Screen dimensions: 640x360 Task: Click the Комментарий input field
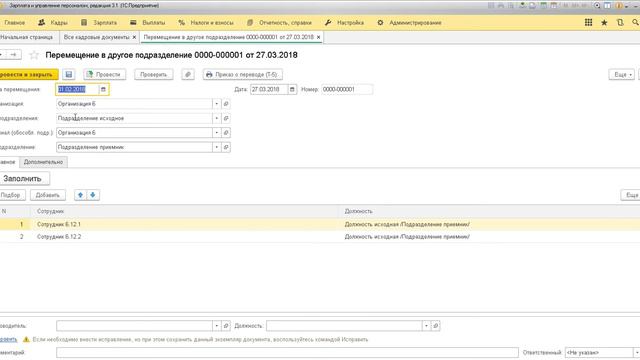coord(287,353)
